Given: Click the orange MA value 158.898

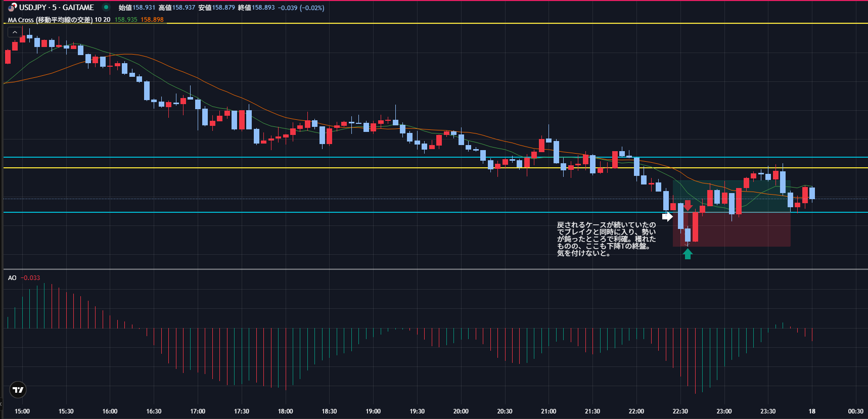Looking at the screenshot, I should [x=152, y=20].
